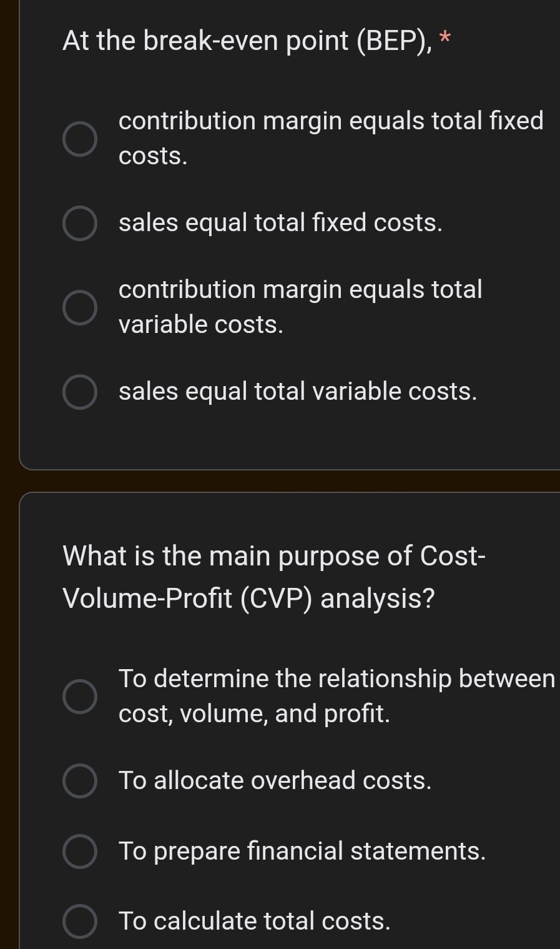Click the dark gap between the two question cards
560x949 pixels.
287,481
